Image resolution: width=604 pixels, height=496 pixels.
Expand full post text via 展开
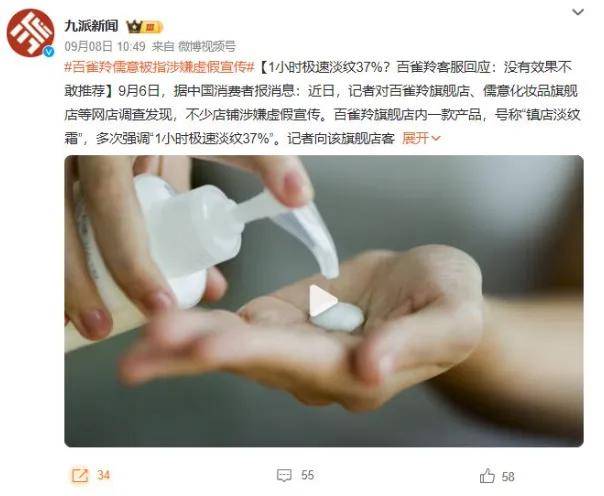click(x=416, y=138)
